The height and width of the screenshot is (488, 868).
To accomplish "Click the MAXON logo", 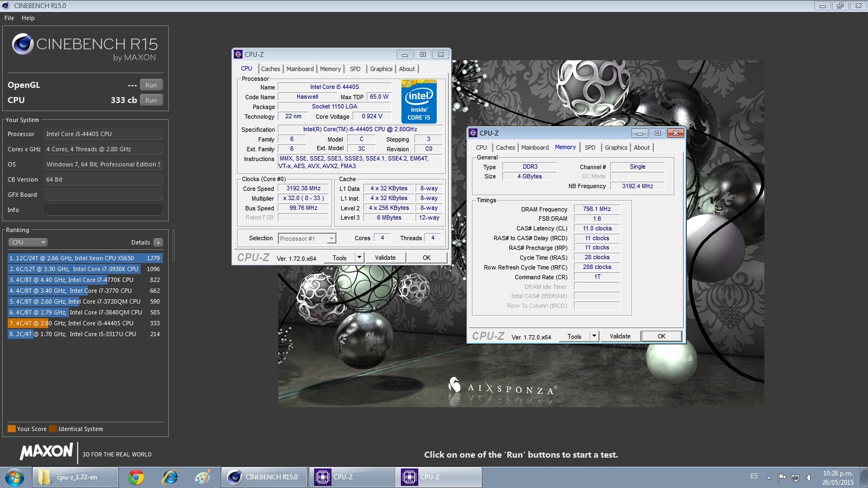I will point(47,451).
